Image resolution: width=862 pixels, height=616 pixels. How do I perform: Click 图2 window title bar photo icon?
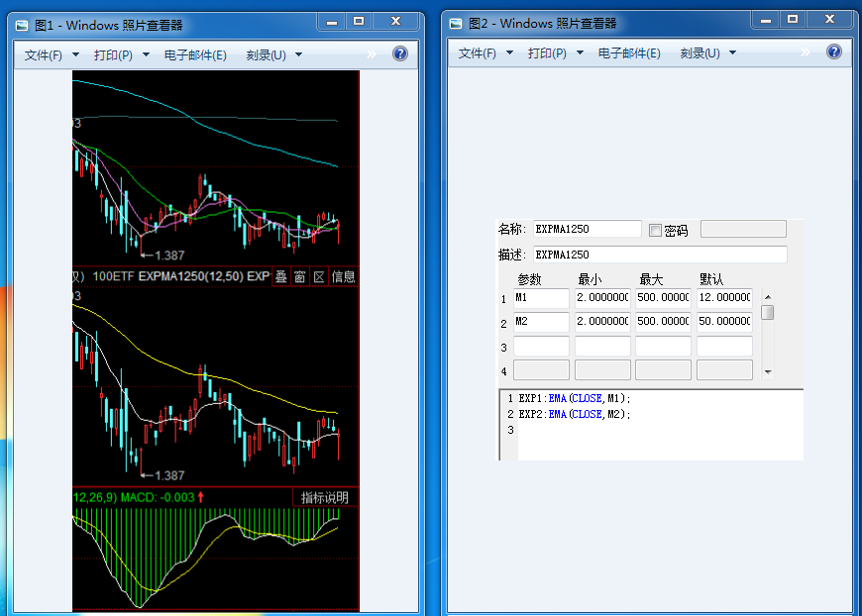point(456,24)
